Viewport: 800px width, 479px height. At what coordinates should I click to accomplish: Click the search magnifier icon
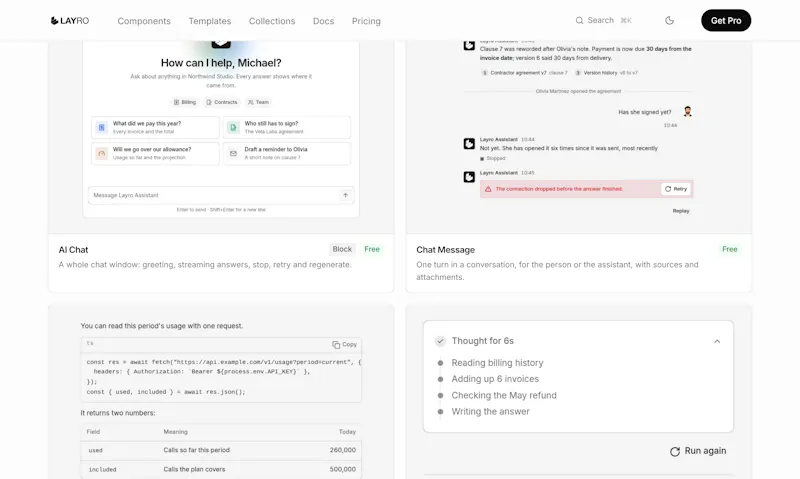(x=579, y=20)
